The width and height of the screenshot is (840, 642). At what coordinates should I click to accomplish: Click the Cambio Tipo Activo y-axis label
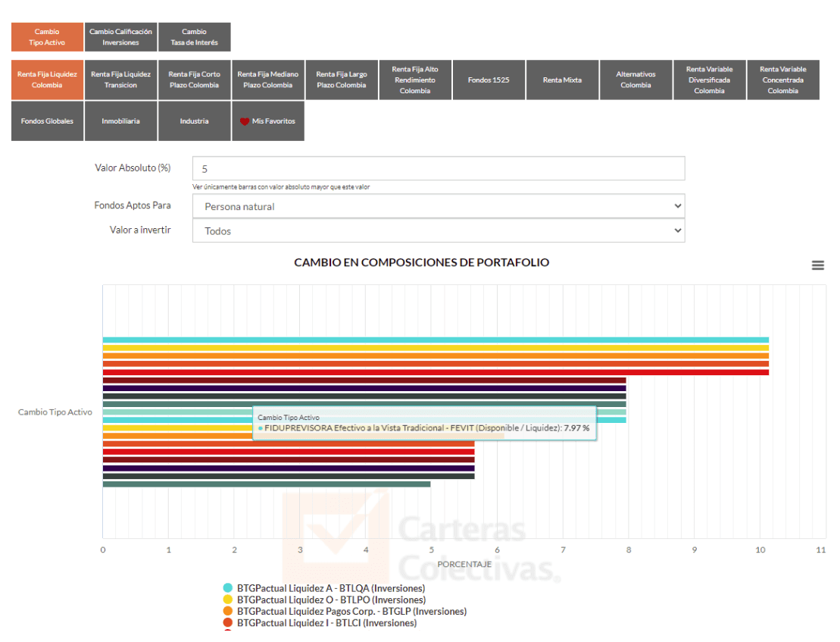coord(55,412)
